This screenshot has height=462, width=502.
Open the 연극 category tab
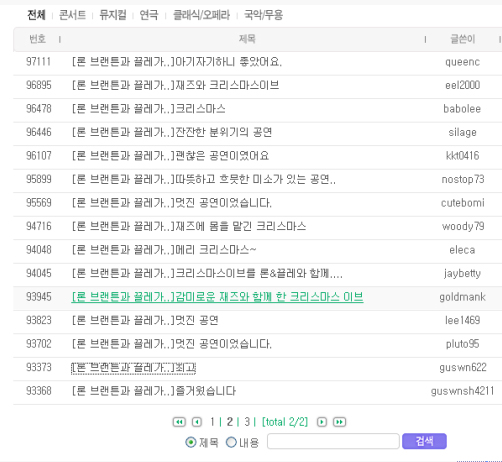click(149, 15)
